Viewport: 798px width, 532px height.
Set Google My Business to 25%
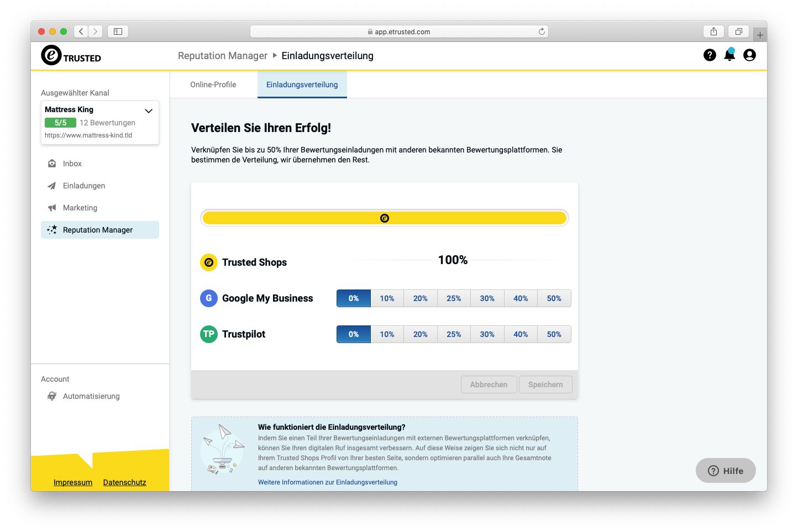pos(454,298)
